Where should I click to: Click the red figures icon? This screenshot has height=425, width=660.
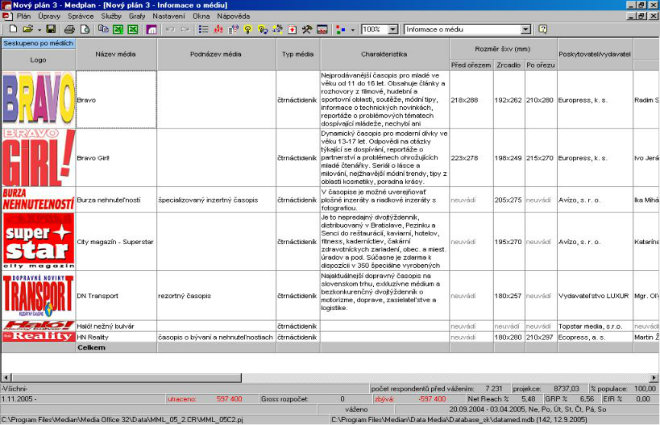[218, 29]
